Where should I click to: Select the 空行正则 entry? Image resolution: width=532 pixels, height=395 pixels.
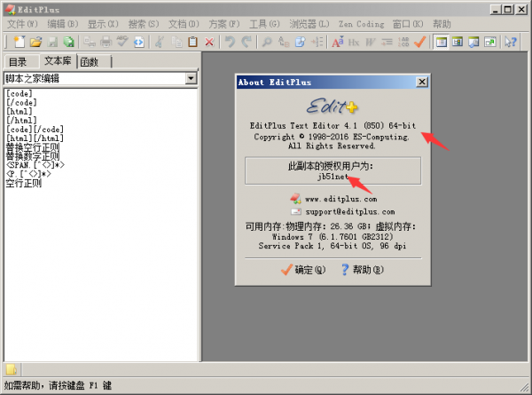pos(24,184)
